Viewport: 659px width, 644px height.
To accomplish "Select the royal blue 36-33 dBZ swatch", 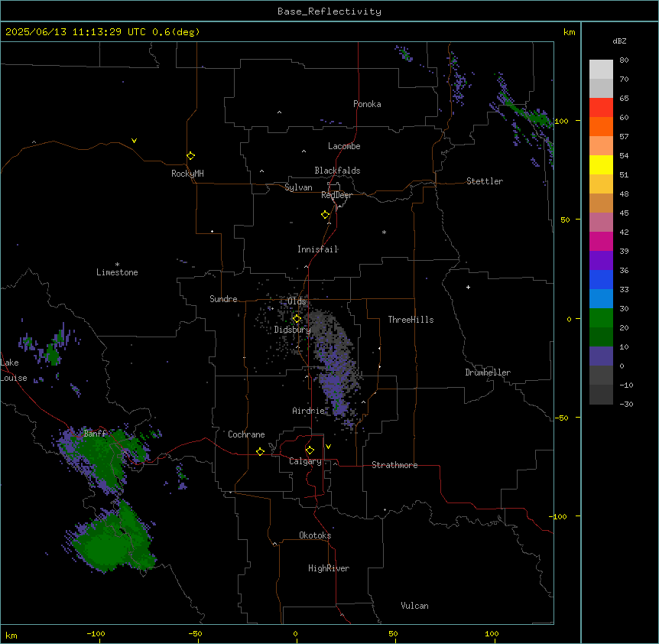I will tap(601, 280).
